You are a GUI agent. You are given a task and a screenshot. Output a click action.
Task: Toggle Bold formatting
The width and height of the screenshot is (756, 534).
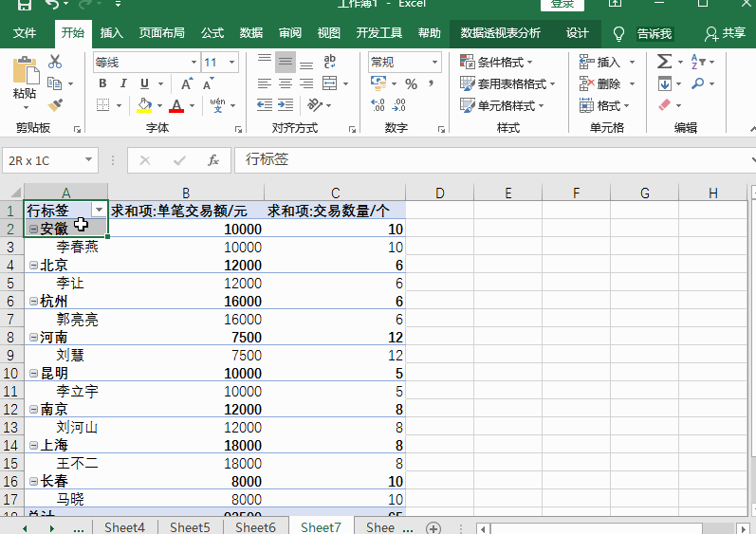101,83
